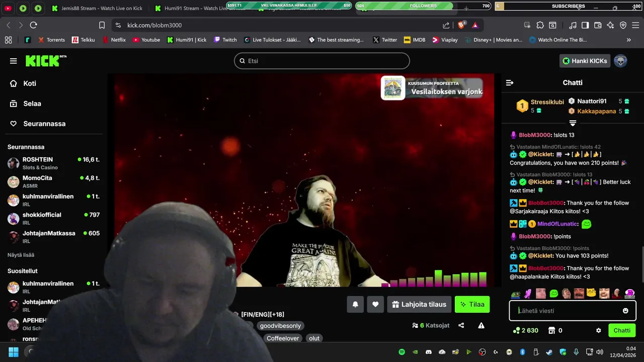This screenshot has height=362, width=644.
Task: Open Seurannassa in the sidebar
Action: click(44, 124)
